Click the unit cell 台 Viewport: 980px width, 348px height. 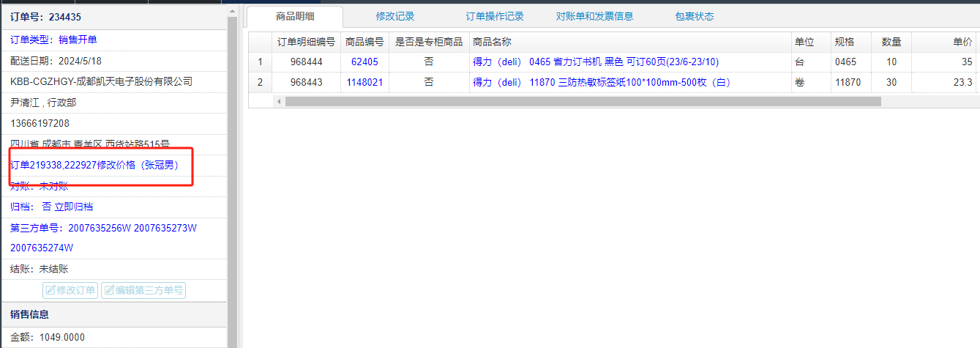pyautogui.click(x=810, y=62)
